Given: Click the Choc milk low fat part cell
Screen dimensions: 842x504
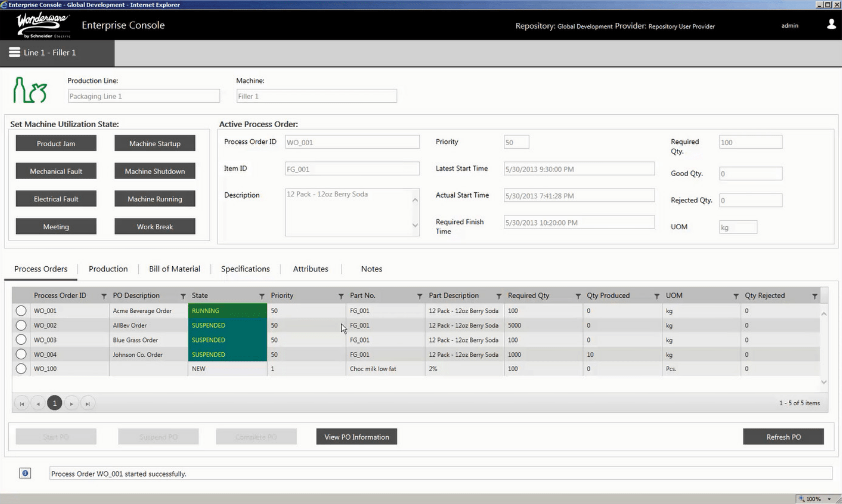Looking at the screenshot, I should [x=385, y=368].
